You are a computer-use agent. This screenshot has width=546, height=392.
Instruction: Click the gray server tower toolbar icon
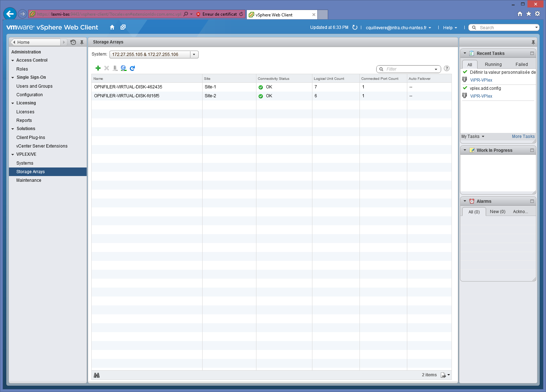point(115,68)
